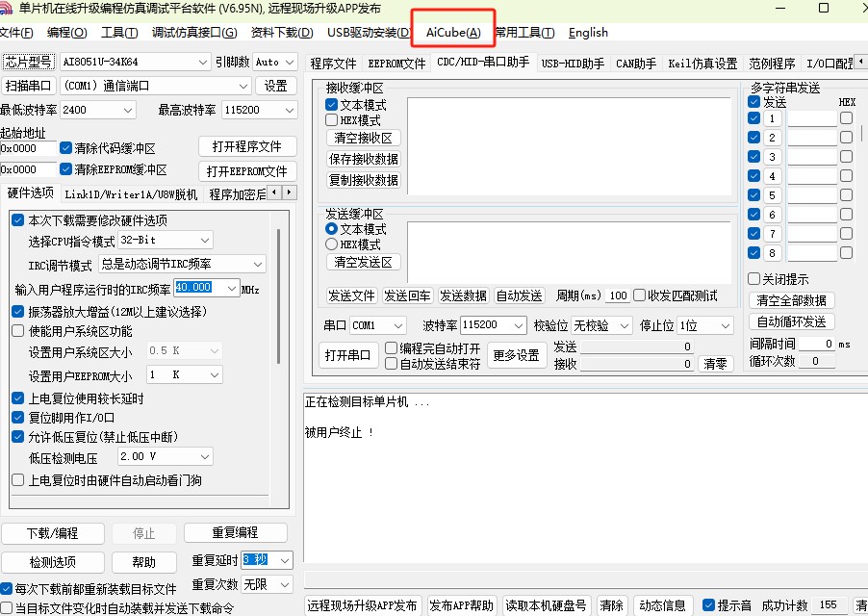Image resolution: width=868 pixels, height=616 pixels.
Task: Open the 常用工具(T) menu
Action: pos(524,33)
